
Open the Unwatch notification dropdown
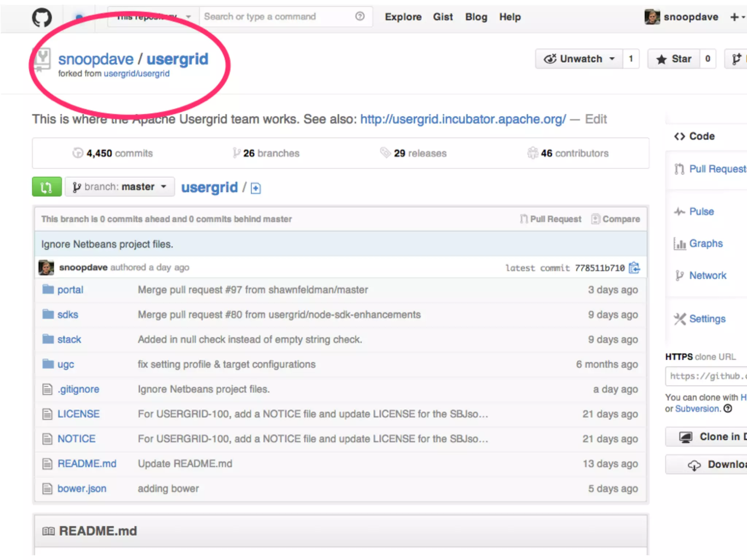click(579, 59)
